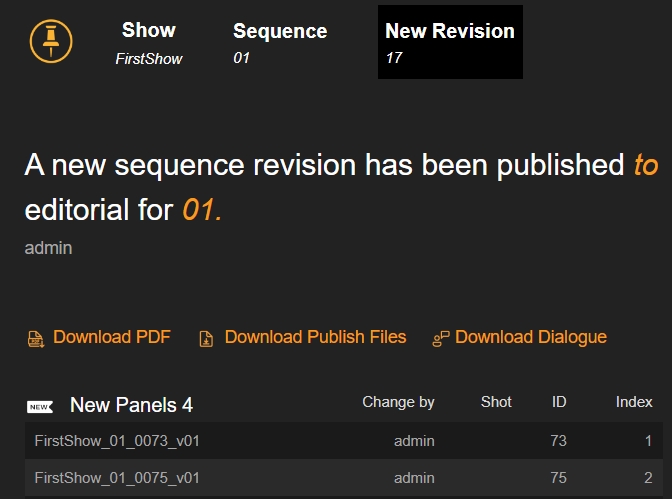Click the NEW badge icon
The width and height of the screenshot is (672, 499).
(x=39, y=406)
